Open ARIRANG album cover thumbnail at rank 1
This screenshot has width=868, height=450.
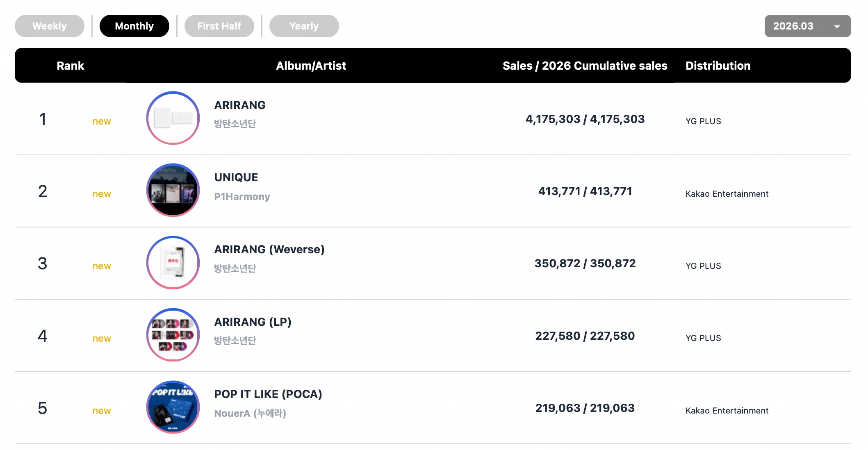tap(173, 118)
